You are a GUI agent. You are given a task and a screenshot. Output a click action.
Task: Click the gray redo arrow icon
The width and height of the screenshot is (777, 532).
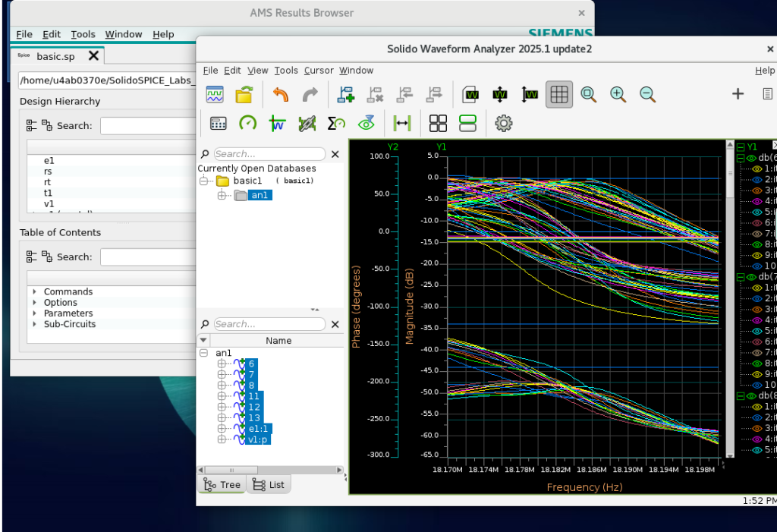pos(310,94)
